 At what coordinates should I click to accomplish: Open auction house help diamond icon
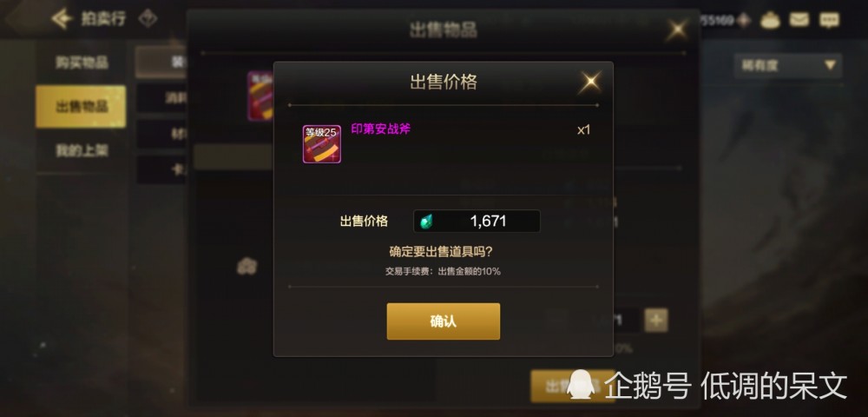click(x=148, y=19)
